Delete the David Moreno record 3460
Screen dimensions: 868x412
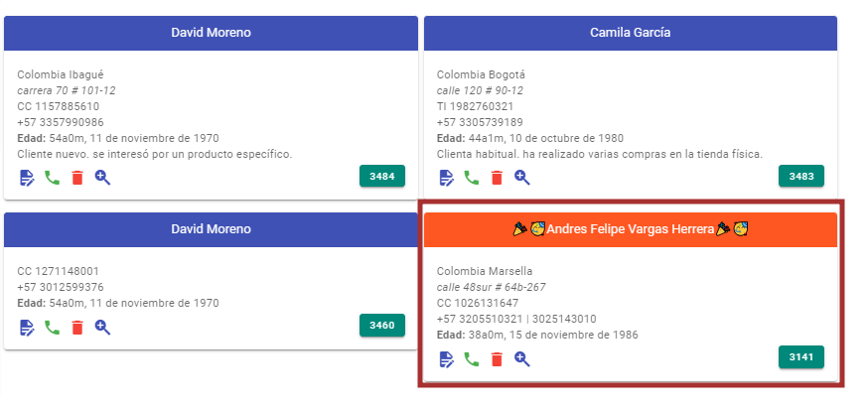pyautogui.click(x=77, y=327)
